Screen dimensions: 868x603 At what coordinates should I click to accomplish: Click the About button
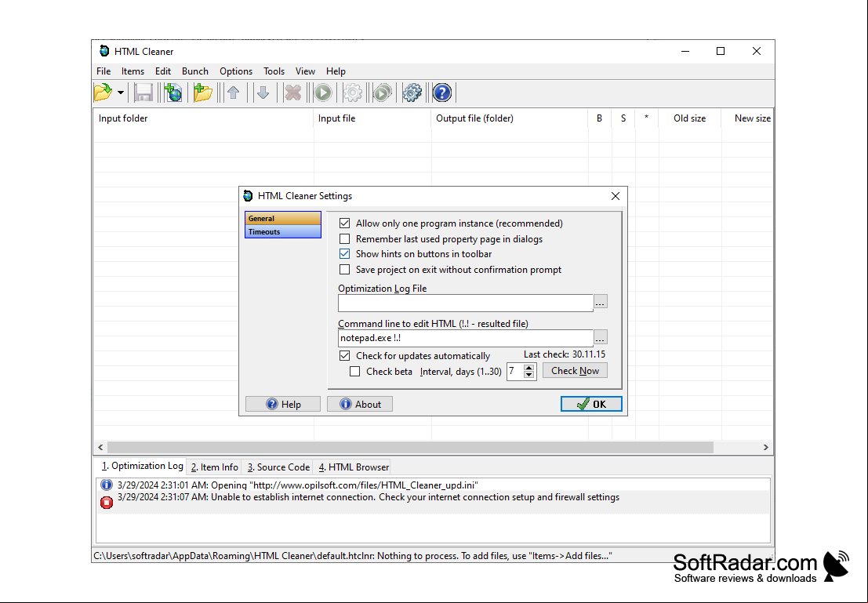pyautogui.click(x=360, y=404)
